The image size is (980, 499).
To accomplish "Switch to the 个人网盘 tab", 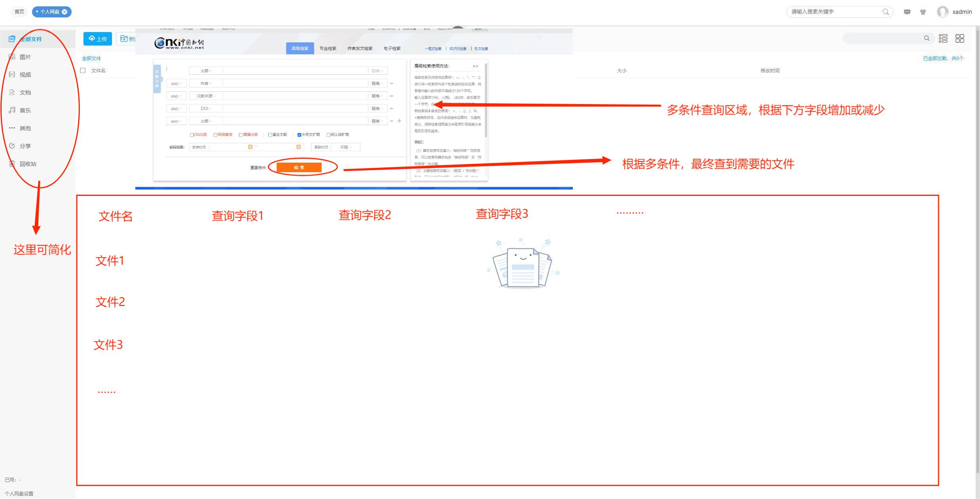I will tap(50, 12).
